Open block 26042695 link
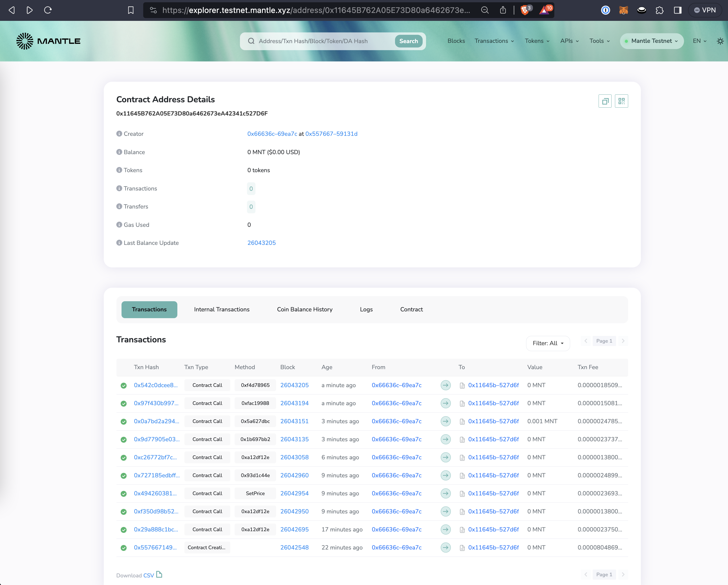 [x=294, y=530]
